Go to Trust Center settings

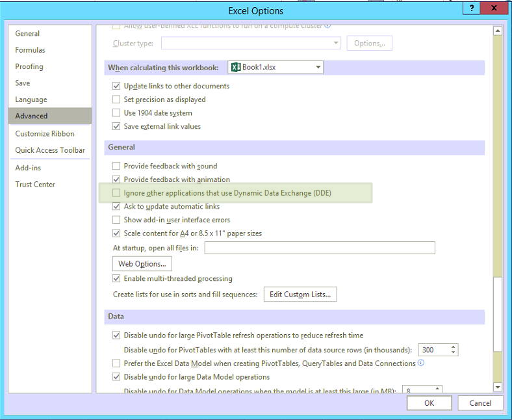pyautogui.click(x=35, y=185)
